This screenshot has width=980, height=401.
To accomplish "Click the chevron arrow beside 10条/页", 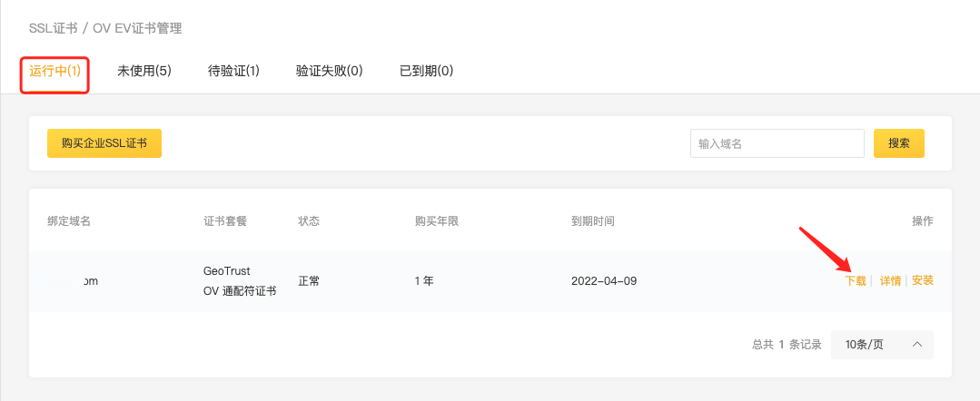I will click(917, 345).
